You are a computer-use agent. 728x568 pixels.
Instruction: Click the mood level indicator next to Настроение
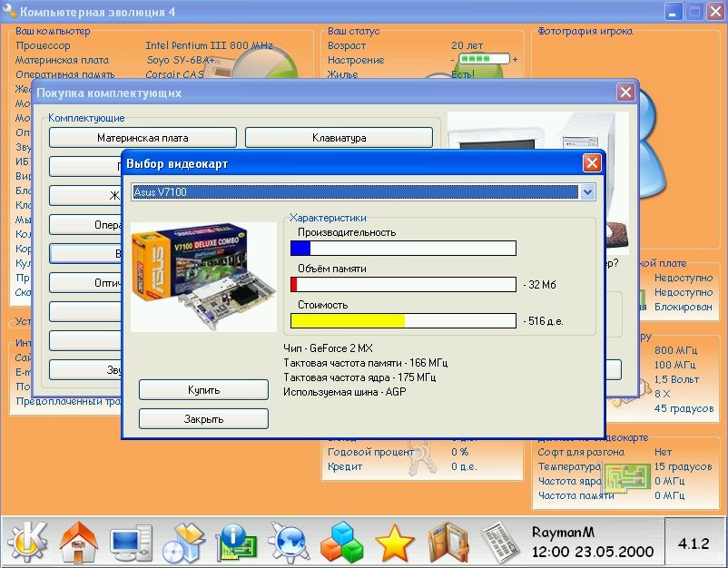pyautogui.click(x=484, y=59)
